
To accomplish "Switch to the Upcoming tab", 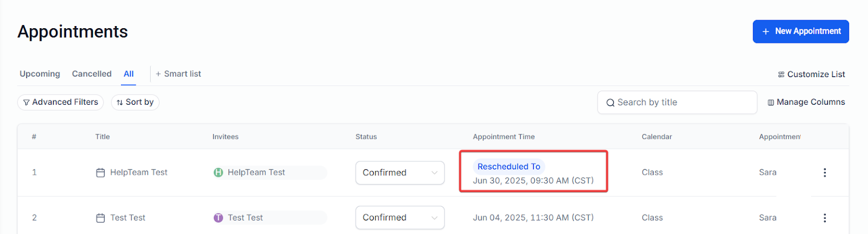I will (40, 74).
